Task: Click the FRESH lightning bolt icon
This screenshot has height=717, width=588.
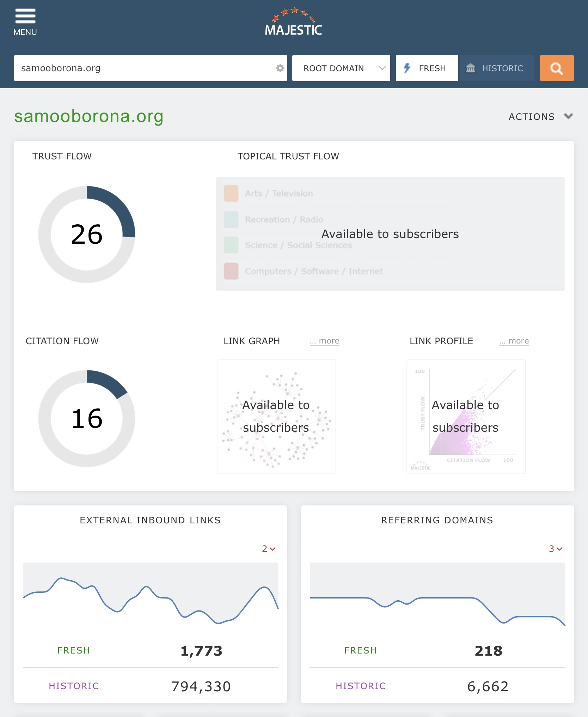Action: (x=407, y=68)
